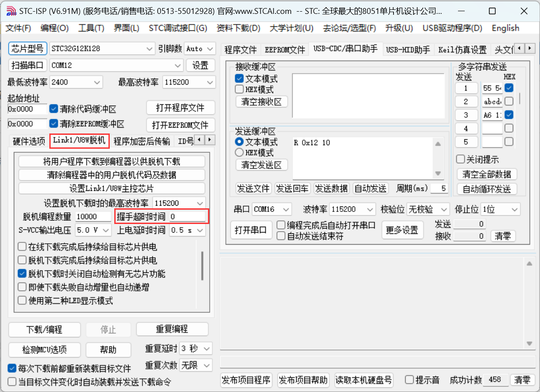Viewport: 540px width, 392px height.
Task: Click 清空接收区 button
Action: pos(262,102)
